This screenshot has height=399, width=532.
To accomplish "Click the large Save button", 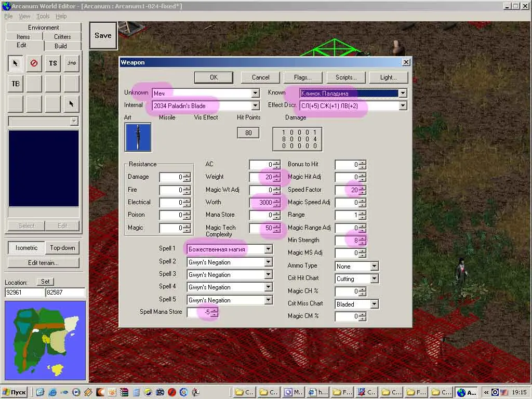I will pos(103,35).
